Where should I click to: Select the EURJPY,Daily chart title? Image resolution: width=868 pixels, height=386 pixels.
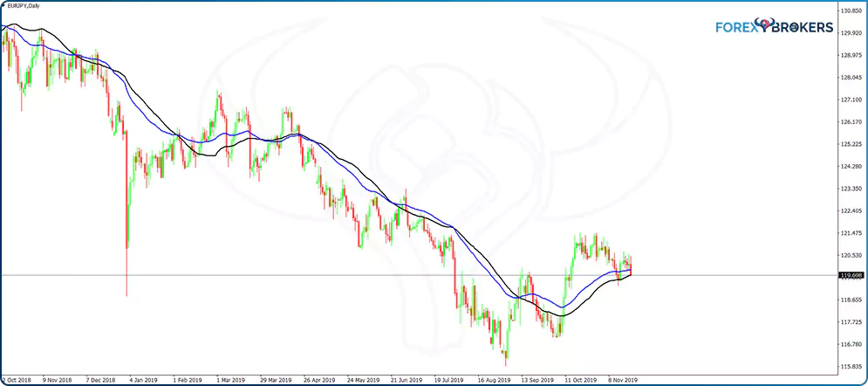[x=25, y=7]
